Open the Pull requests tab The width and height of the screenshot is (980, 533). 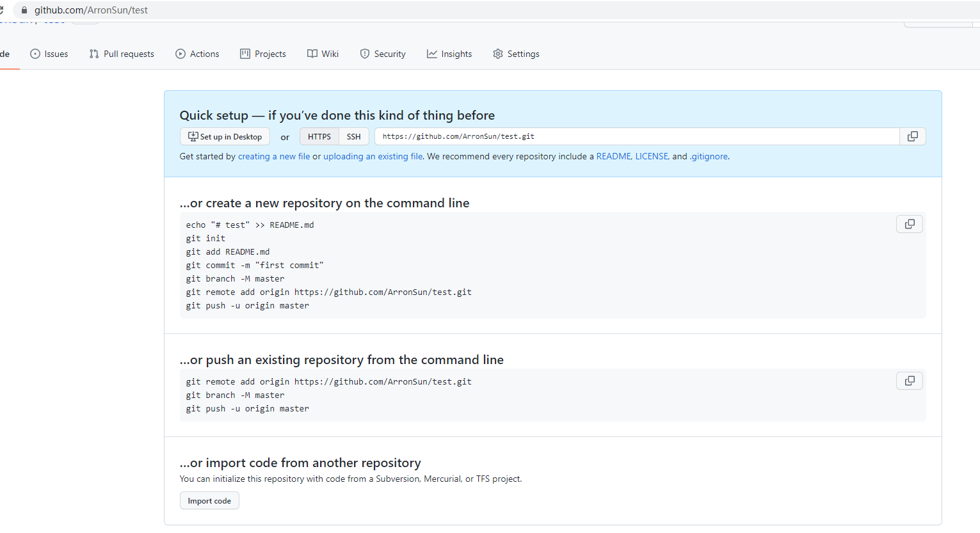coord(122,54)
